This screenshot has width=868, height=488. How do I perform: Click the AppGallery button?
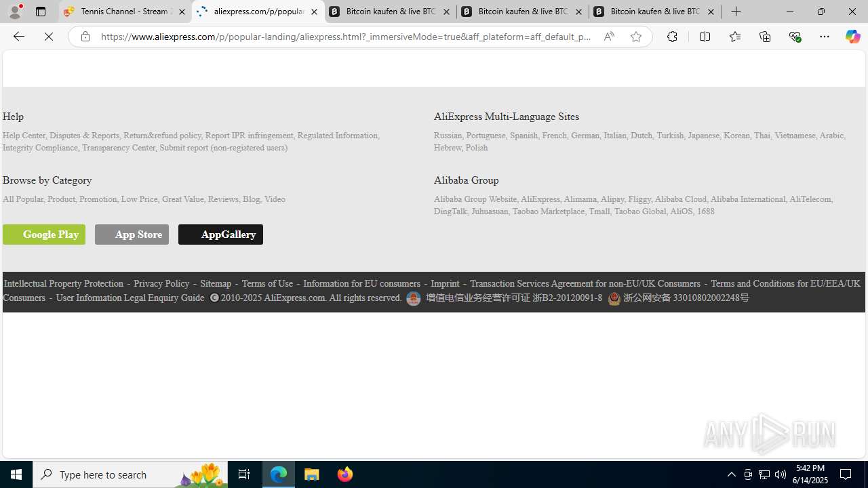click(220, 235)
